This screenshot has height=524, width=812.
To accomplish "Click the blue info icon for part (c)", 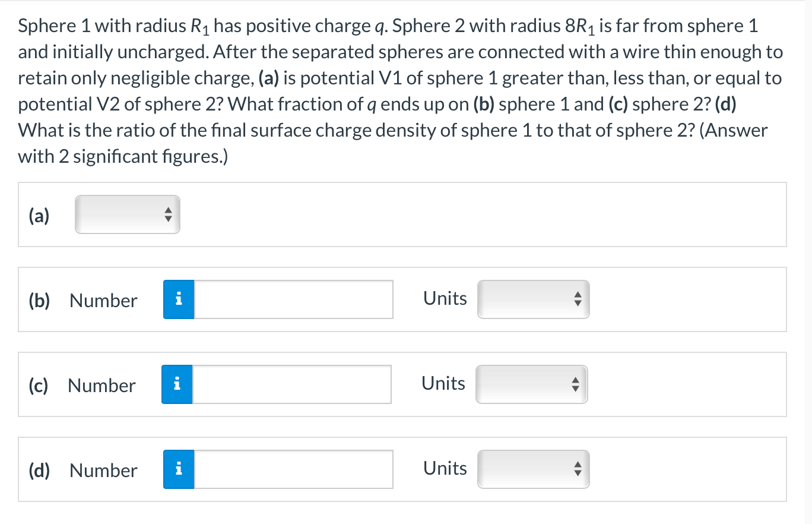I will point(177,384).
